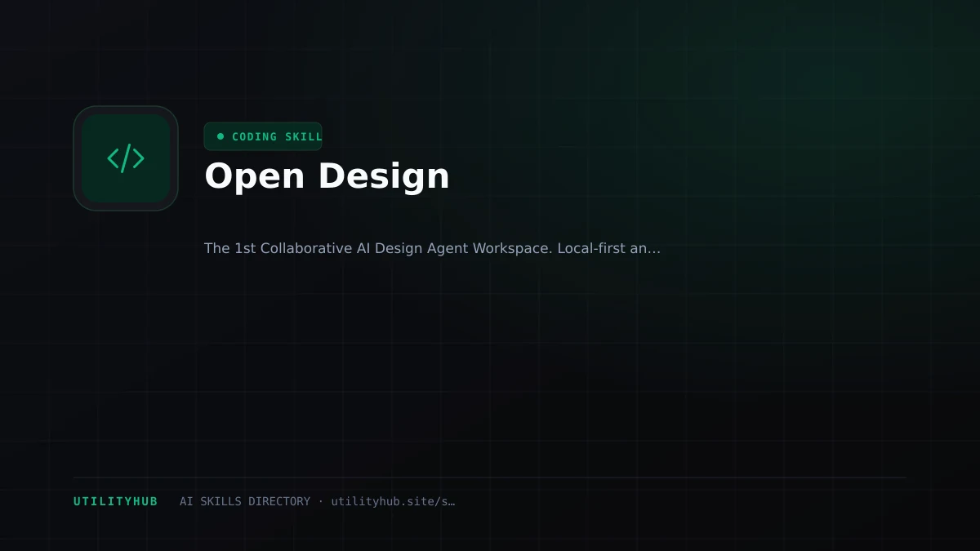This screenshot has height=551, width=980.
Task: Click the green dot in the CODING SKILL badge
Action: pos(220,136)
